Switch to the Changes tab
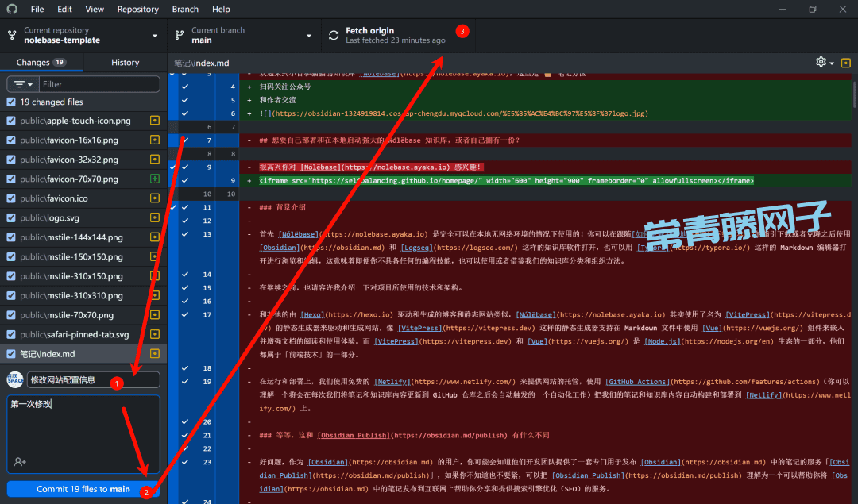 41,63
